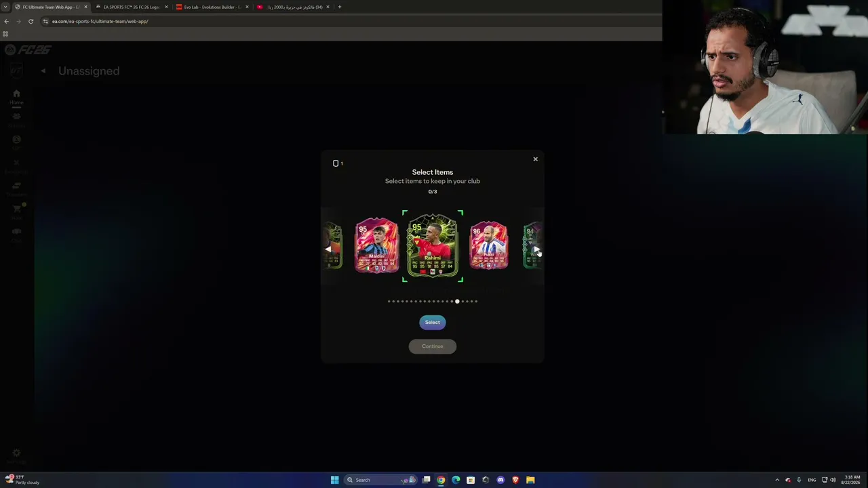
Task: Open a new browser tab
Action: (340, 7)
